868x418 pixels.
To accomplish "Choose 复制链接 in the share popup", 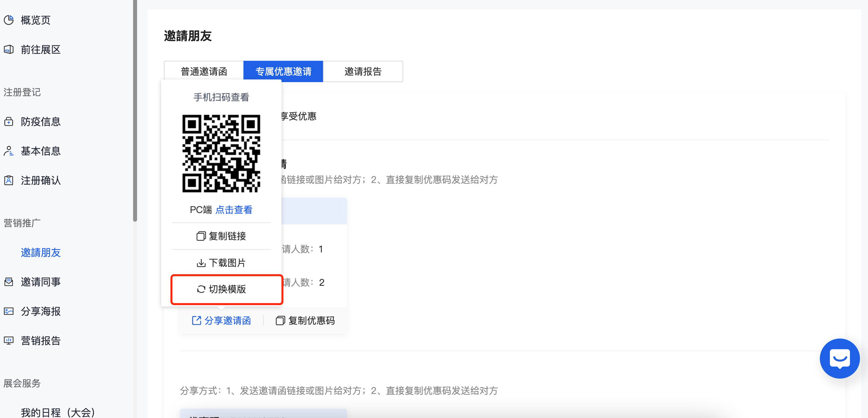I will coord(221,236).
